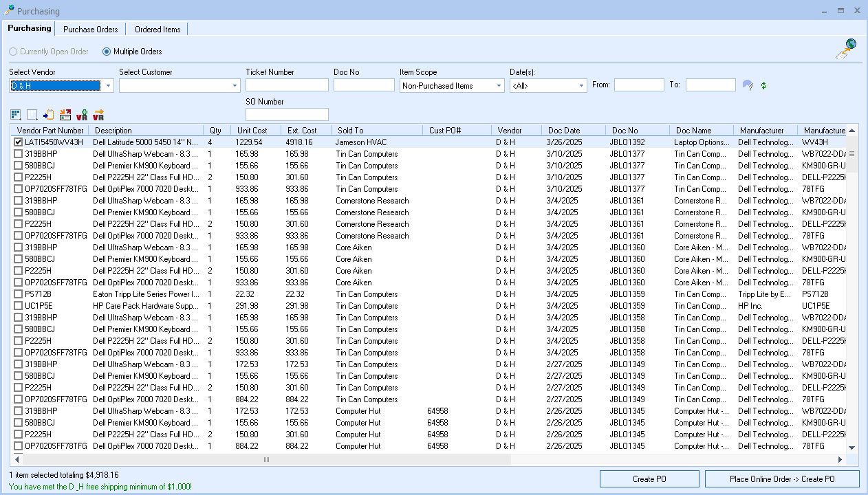
Task: Tick the UC1P5E row checkbox
Action: point(19,306)
